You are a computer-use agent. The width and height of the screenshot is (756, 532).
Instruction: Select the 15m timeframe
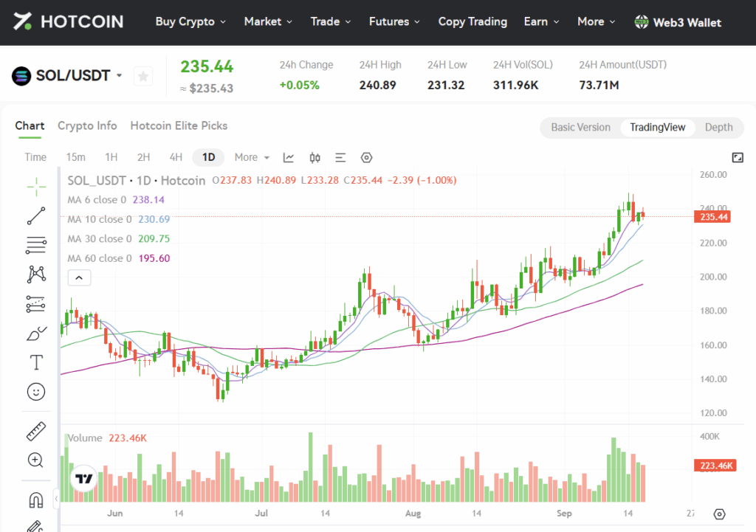pos(76,157)
